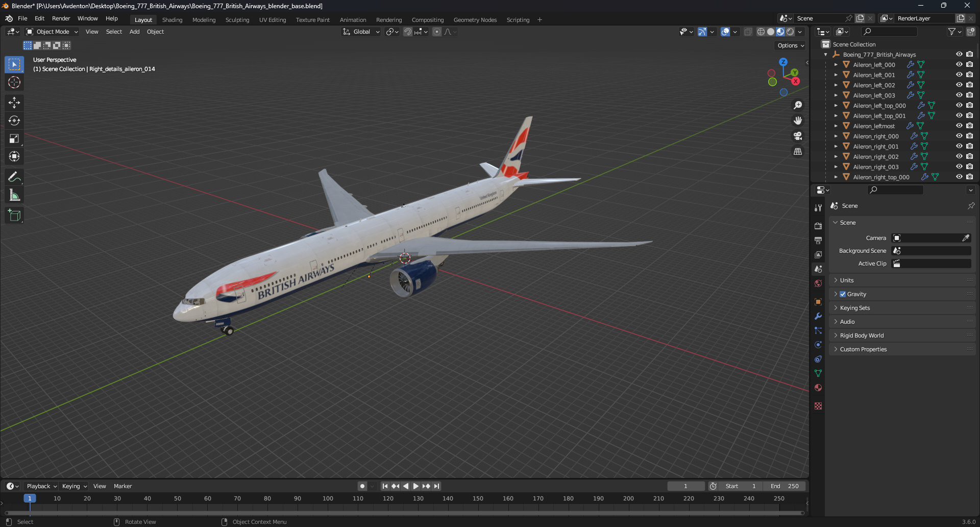Collapse the Boeing_777_British_Airways collection

coord(825,54)
